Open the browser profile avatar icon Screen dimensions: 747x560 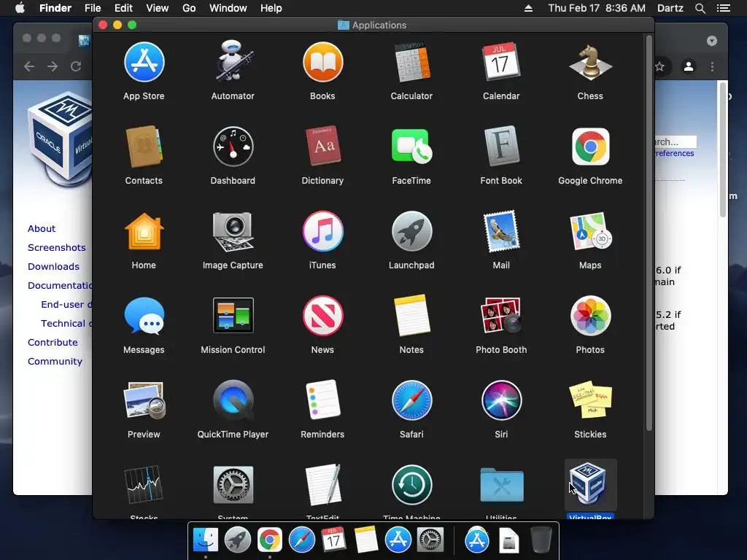pyautogui.click(x=689, y=66)
